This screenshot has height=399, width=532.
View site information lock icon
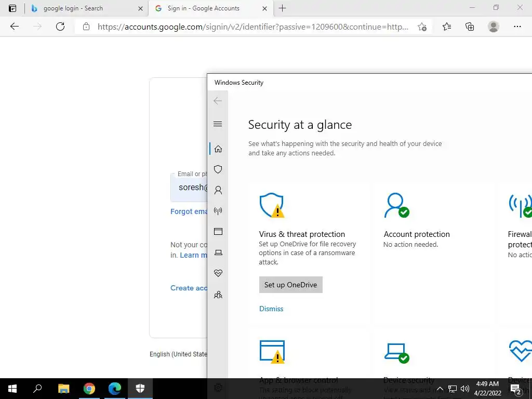coord(86,26)
